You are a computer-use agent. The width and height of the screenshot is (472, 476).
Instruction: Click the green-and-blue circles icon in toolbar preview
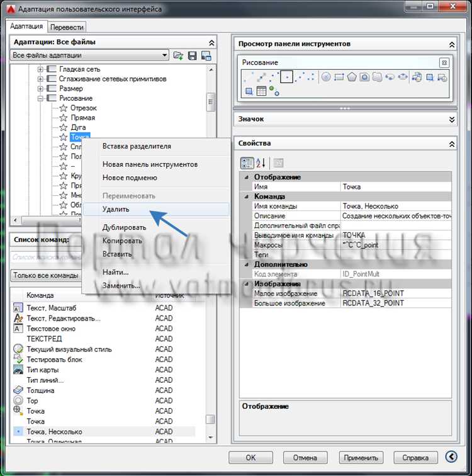coord(274,91)
